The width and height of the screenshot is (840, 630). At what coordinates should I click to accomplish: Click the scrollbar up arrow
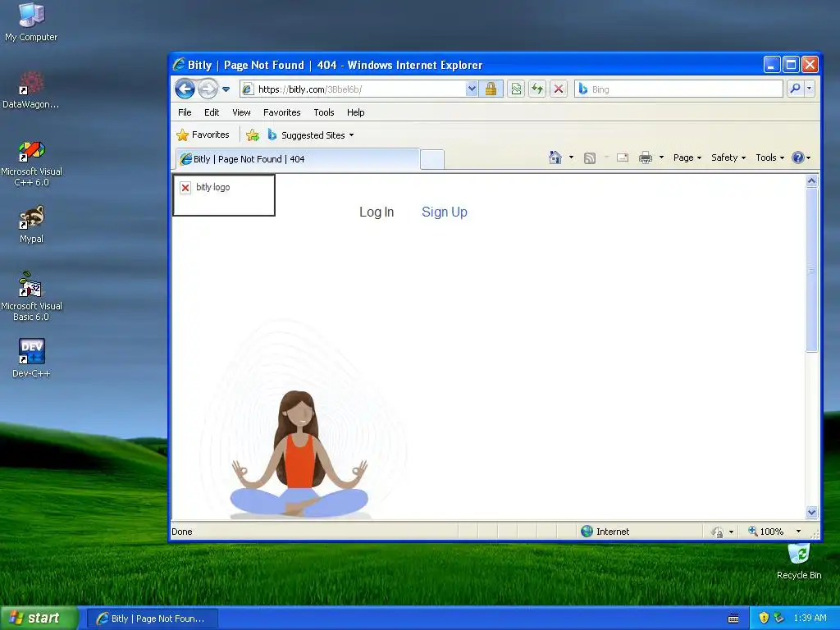[811, 181]
